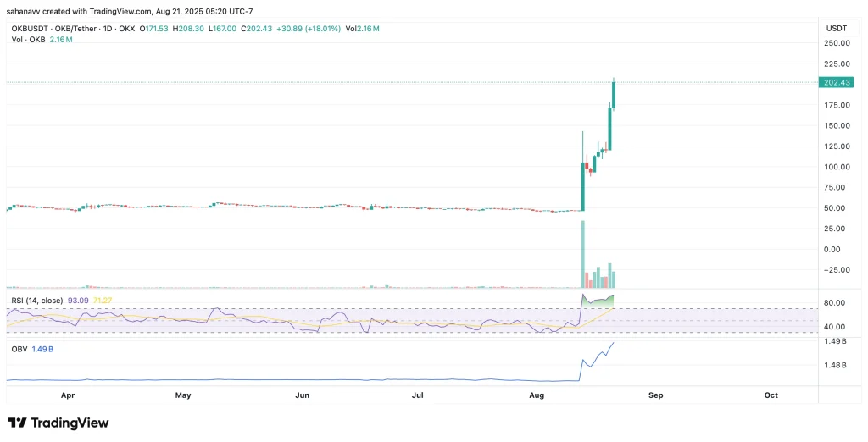Click the Oct label on time axis
Image resolution: width=868 pixels, height=442 pixels.
771,395
